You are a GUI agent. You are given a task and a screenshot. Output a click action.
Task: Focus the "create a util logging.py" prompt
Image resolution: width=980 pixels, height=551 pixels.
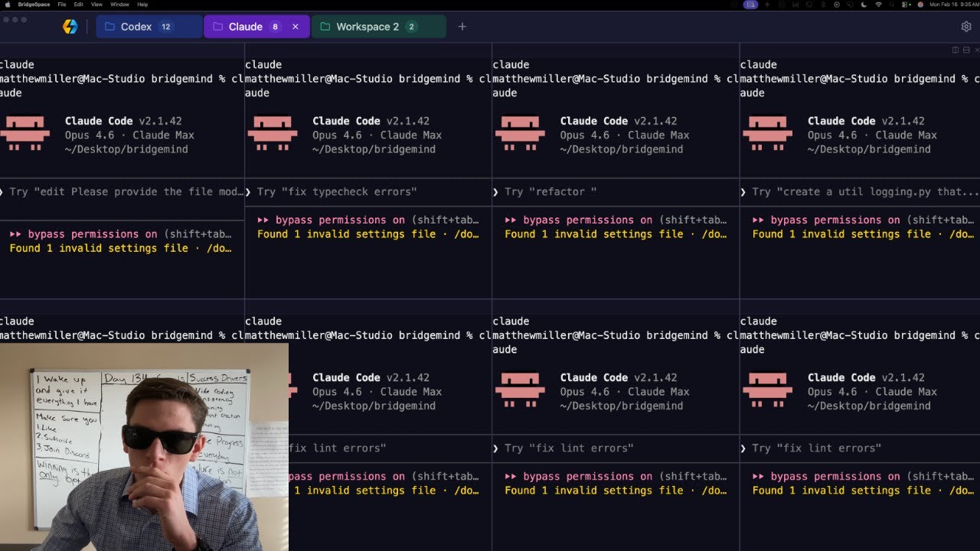tap(860, 192)
